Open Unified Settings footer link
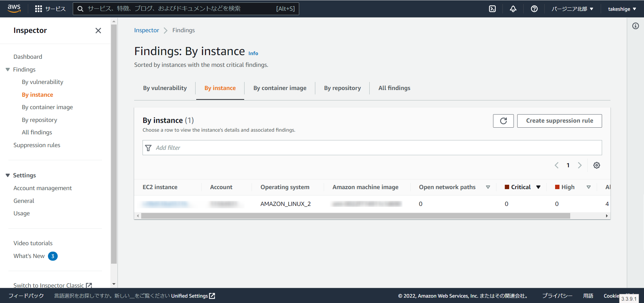 coord(193,296)
